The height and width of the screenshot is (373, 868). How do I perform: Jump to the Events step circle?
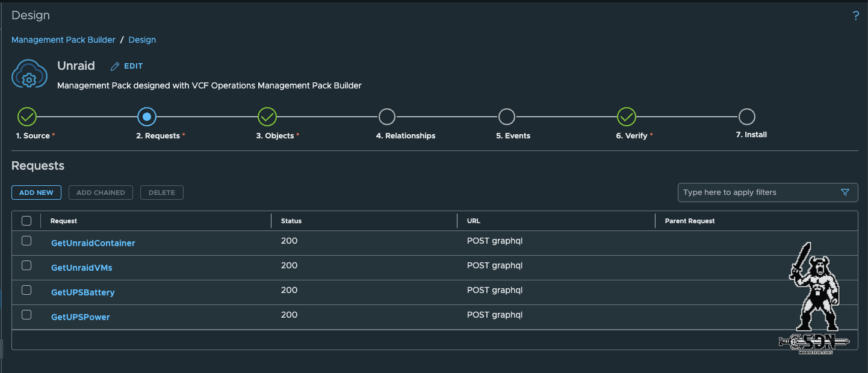click(507, 117)
